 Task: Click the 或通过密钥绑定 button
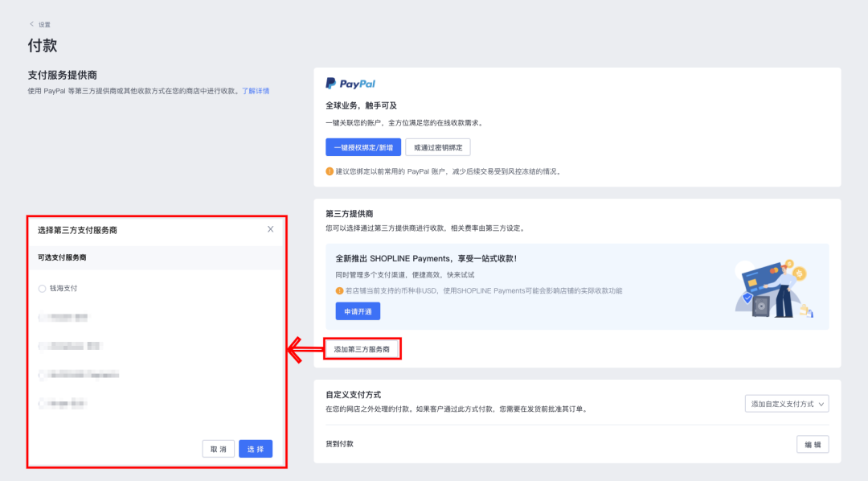pyautogui.click(x=436, y=147)
